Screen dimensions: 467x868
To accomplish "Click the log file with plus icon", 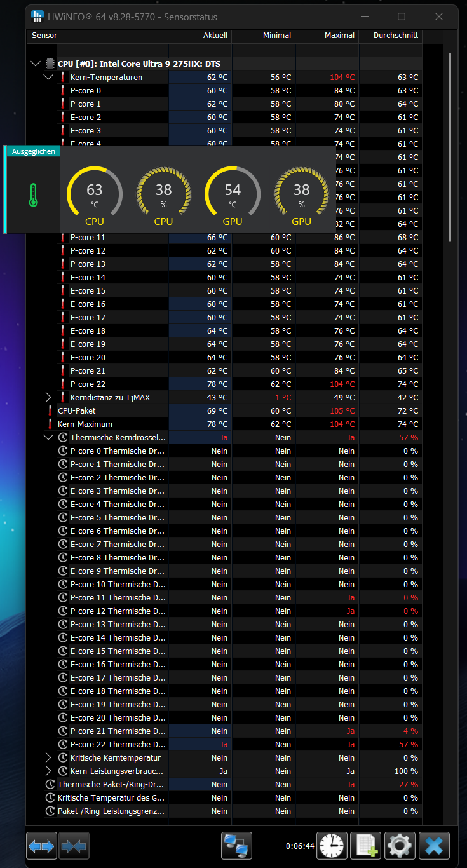I will coord(365,846).
